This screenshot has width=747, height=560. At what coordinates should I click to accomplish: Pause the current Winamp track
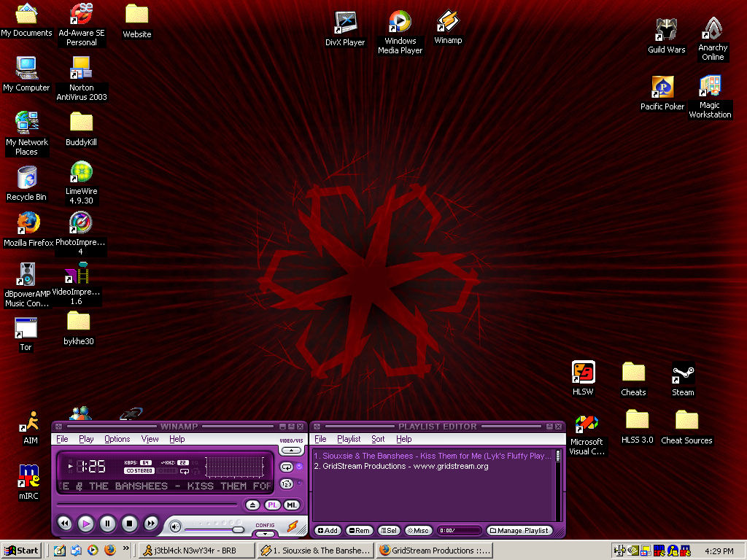pos(107,523)
